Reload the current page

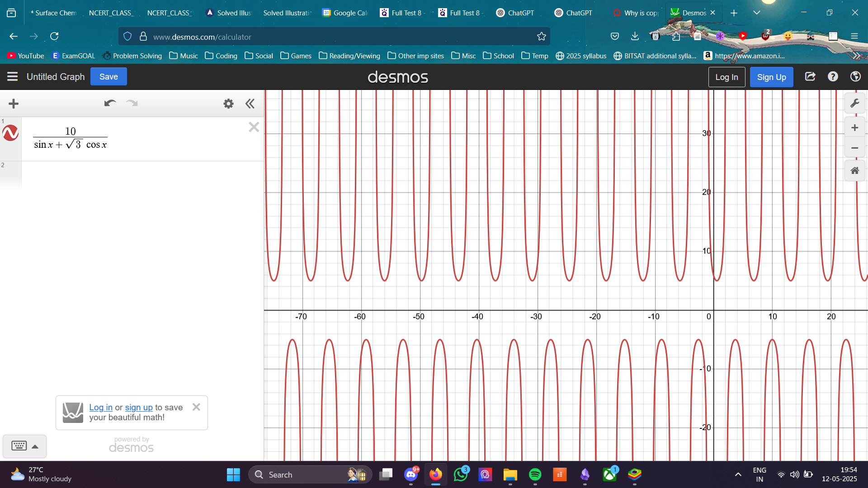click(54, 36)
